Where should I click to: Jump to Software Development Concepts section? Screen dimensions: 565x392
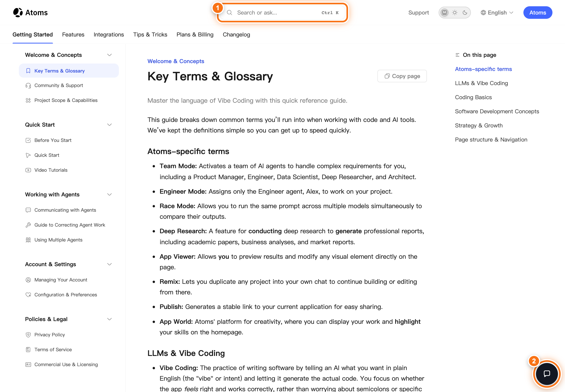tap(497, 112)
